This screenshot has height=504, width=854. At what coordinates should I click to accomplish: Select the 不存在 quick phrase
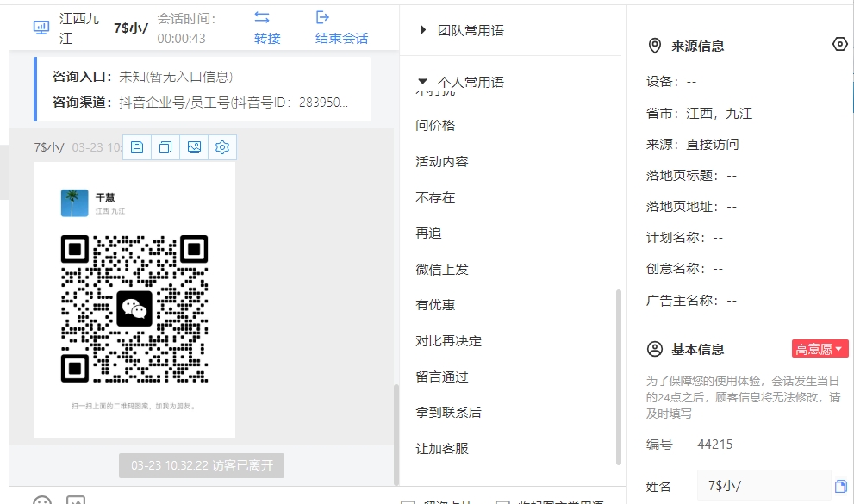pos(435,197)
